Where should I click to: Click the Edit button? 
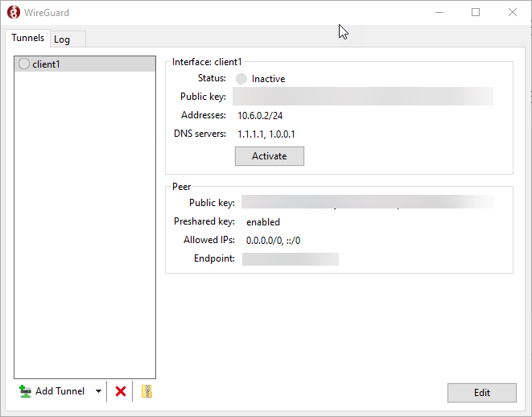[482, 393]
